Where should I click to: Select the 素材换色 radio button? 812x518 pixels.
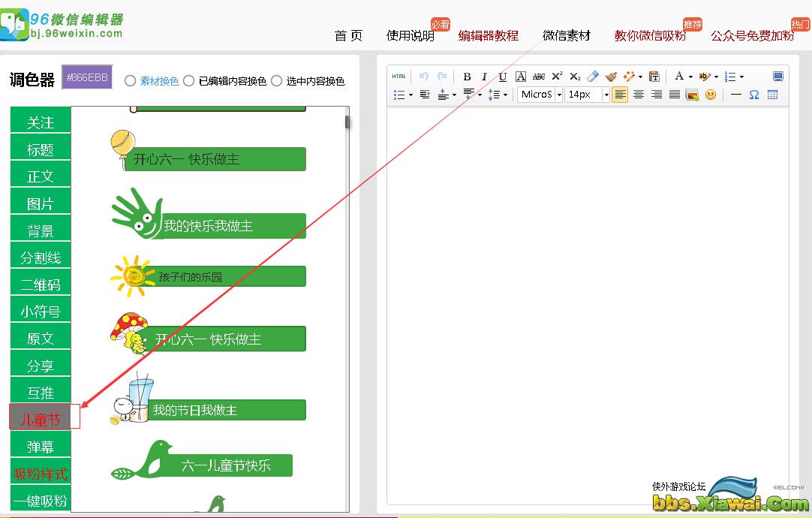(131, 80)
